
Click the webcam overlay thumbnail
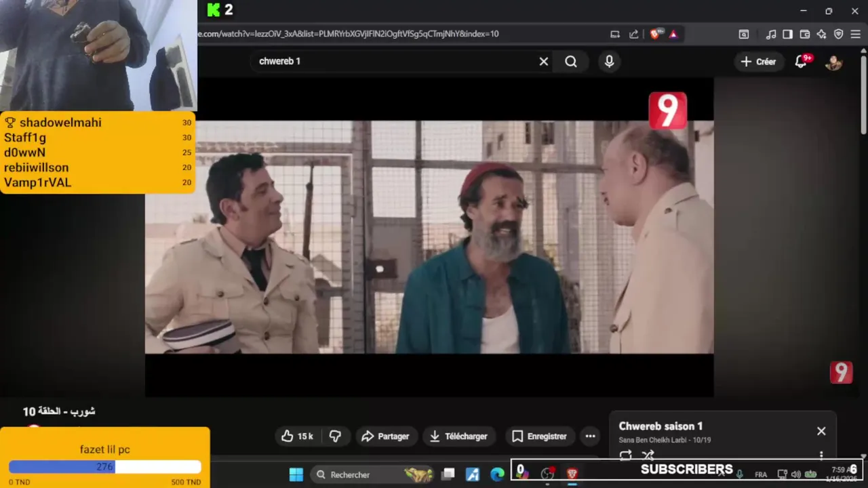(x=98, y=55)
